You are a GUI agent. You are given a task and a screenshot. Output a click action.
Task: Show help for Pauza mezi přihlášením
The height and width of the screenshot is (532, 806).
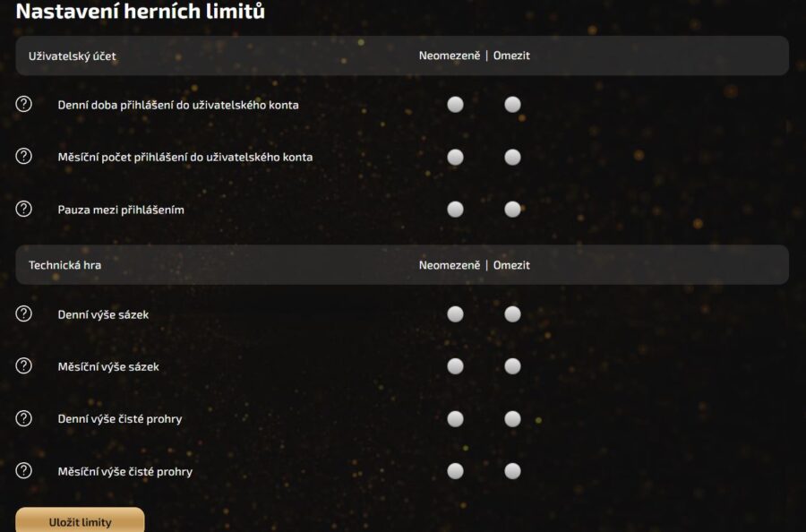24,209
